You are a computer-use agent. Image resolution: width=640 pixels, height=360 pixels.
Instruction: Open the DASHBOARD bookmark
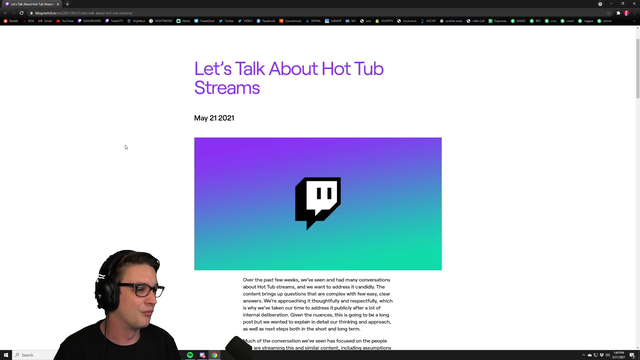[x=89, y=21]
